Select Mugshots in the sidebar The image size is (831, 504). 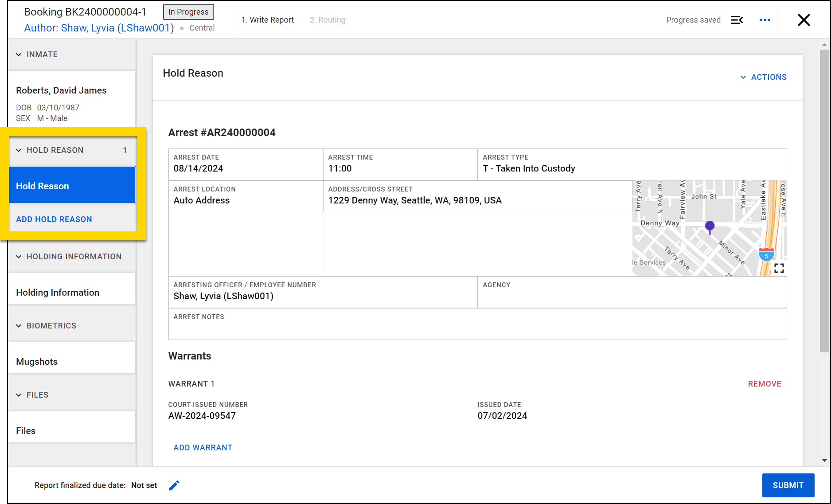[37, 361]
